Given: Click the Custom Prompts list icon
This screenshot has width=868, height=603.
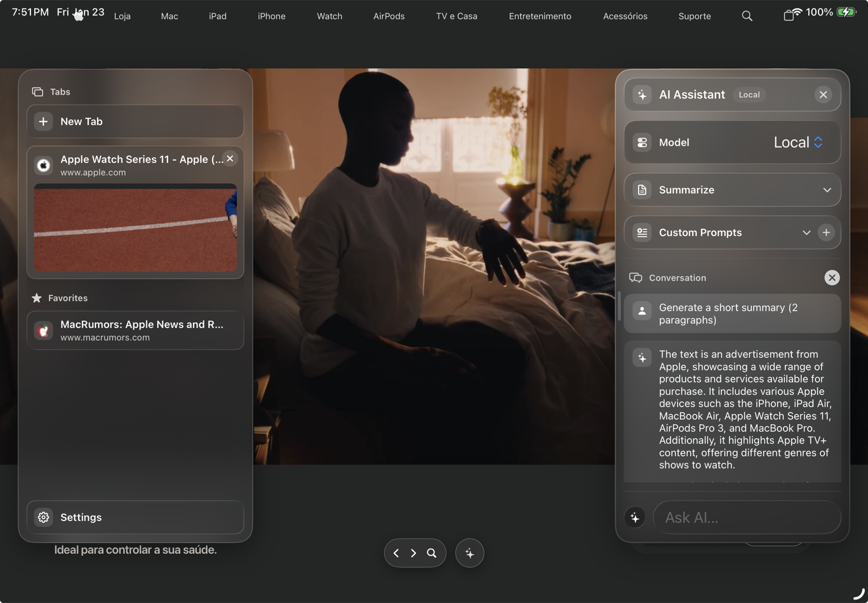Looking at the screenshot, I should click(642, 233).
